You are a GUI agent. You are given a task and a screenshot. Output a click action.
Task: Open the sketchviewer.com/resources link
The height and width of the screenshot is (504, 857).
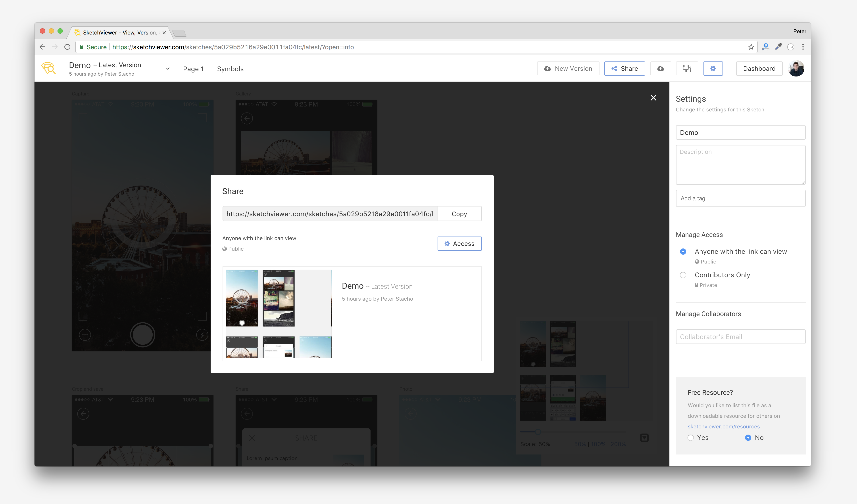pyautogui.click(x=723, y=426)
